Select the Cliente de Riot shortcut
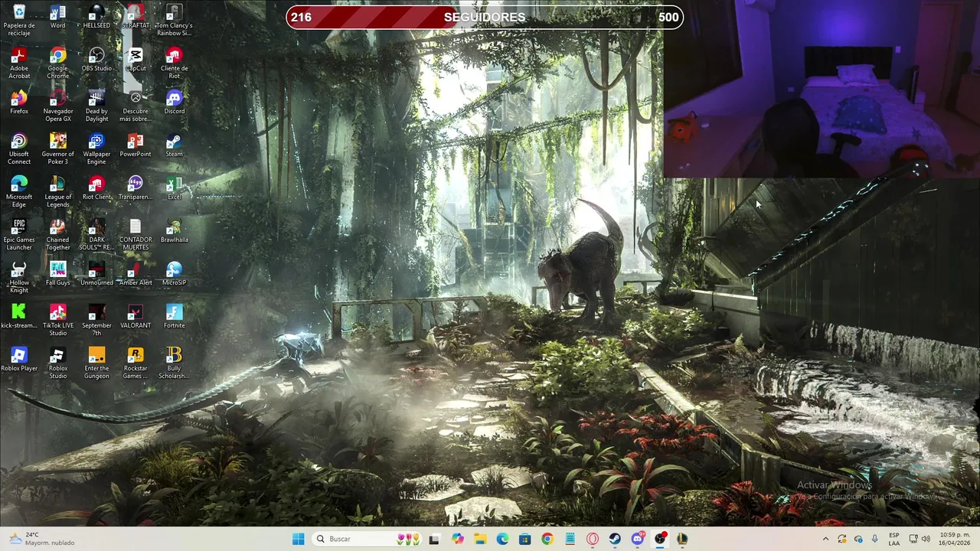 click(x=174, y=63)
